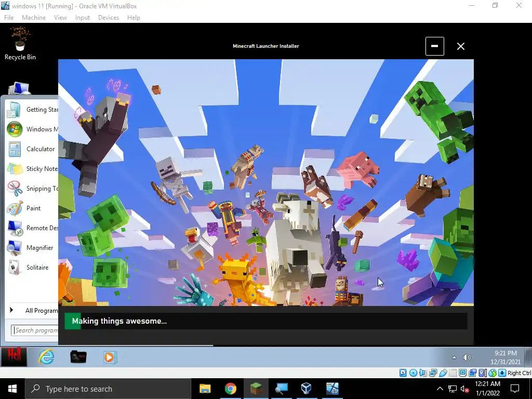Open the VirtualBox Input menu
Screen dimensions: 532x399
pos(83,17)
